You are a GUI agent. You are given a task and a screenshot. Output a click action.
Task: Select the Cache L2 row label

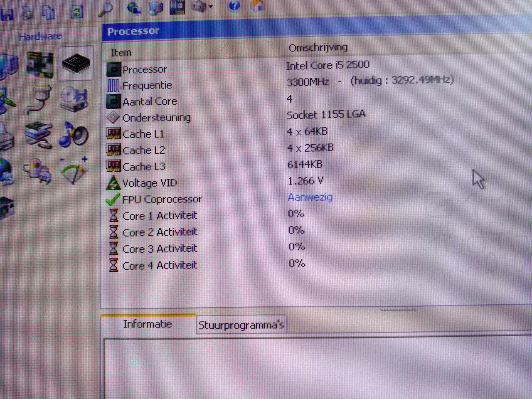pos(144,150)
